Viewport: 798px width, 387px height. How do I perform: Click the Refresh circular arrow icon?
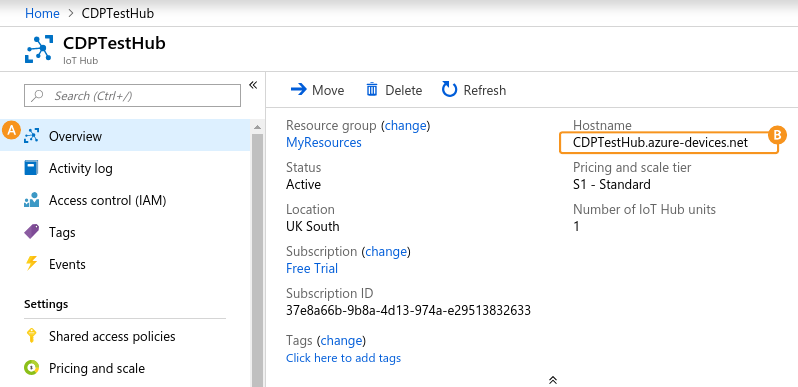coord(449,90)
